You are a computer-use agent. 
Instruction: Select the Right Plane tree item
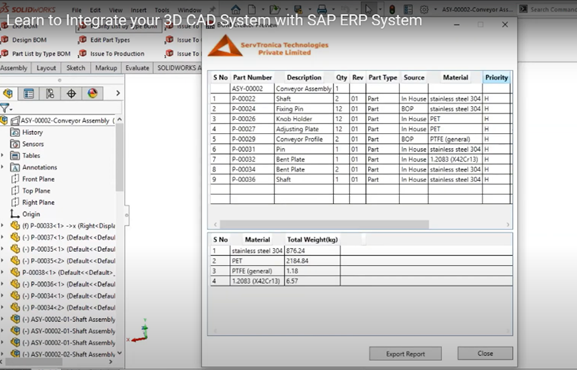[38, 202]
